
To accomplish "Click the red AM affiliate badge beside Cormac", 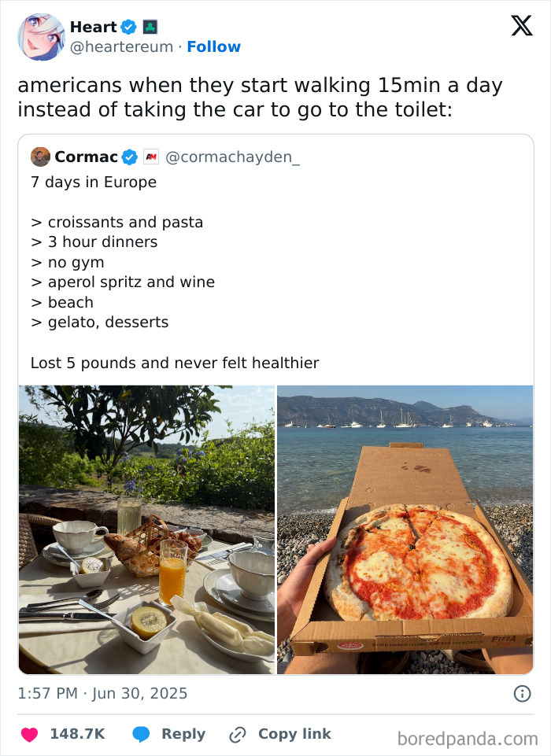I will click(x=150, y=156).
